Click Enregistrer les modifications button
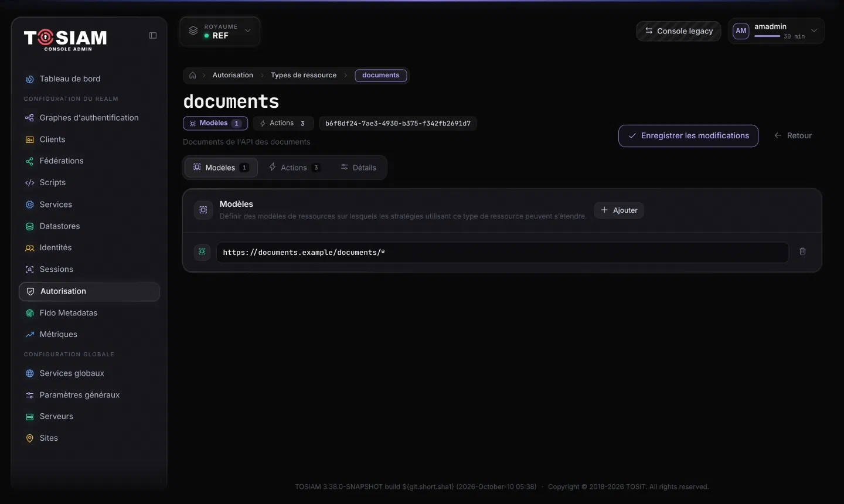Image resolution: width=844 pixels, height=504 pixels. [688, 136]
